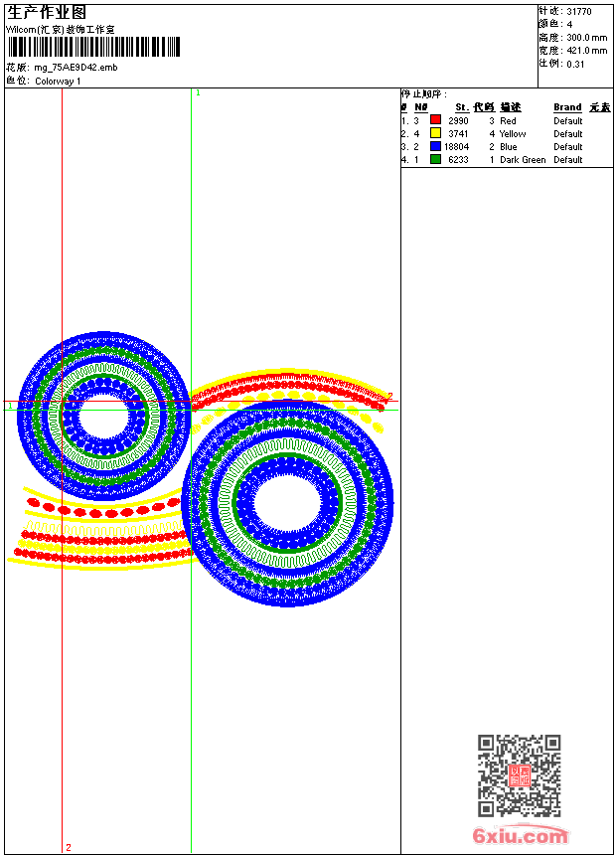Click the red "2" marker at the bottom of the red line
The height and width of the screenshot is (855, 616).
[x=69, y=847]
